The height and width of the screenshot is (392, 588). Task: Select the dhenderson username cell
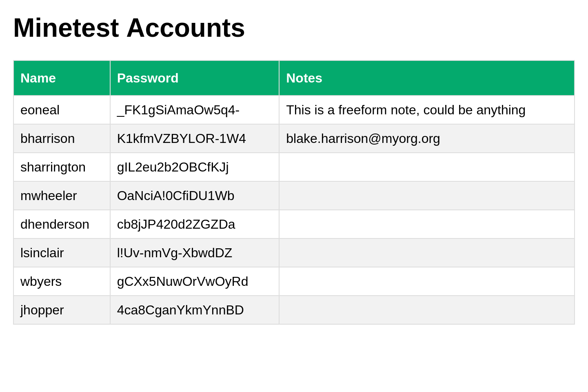(x=55, y=224)
